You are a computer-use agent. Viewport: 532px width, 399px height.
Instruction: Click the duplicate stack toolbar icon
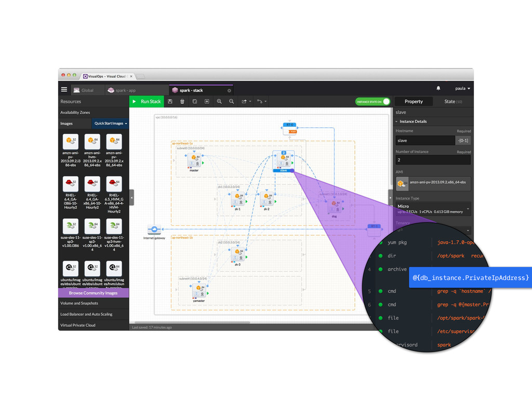195,101
